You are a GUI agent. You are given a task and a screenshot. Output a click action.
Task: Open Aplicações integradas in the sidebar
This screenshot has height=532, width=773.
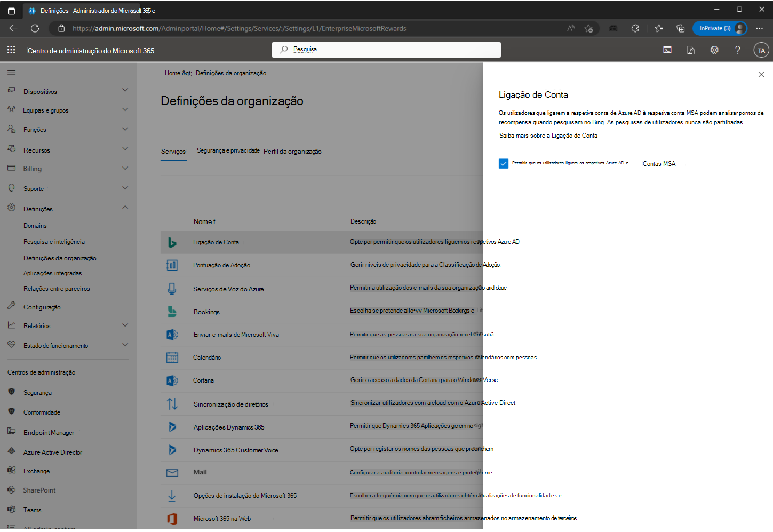click(53, 273)
